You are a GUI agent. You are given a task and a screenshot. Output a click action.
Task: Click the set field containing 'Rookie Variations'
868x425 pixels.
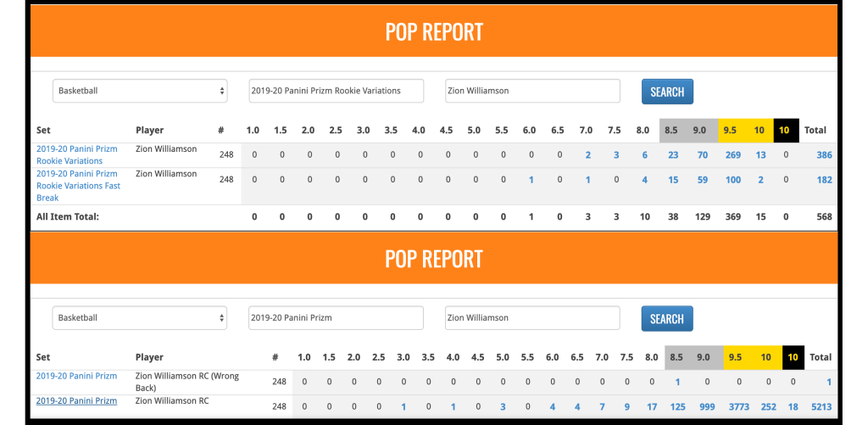pyautogui.click(x=336, y=91)
